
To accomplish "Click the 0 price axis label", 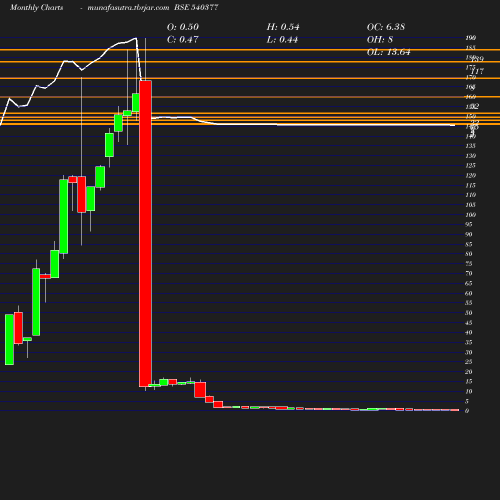I will (x=467, y=411).
